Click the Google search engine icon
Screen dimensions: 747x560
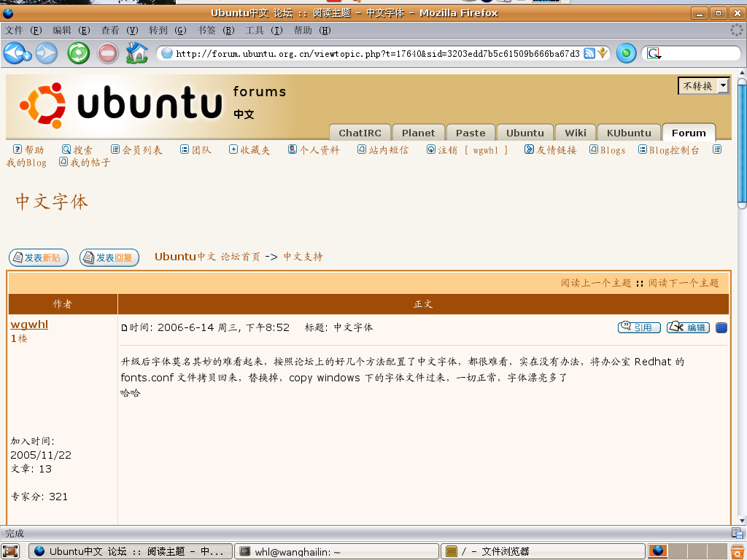click(x=654, y=53)
